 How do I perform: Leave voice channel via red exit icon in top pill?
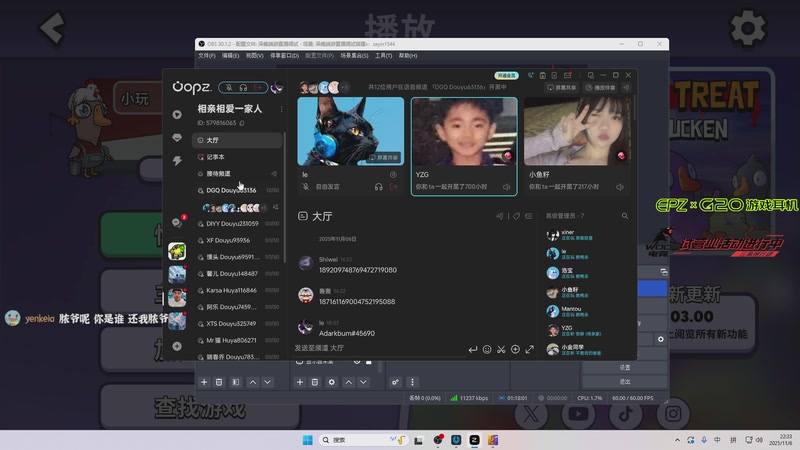258,88
